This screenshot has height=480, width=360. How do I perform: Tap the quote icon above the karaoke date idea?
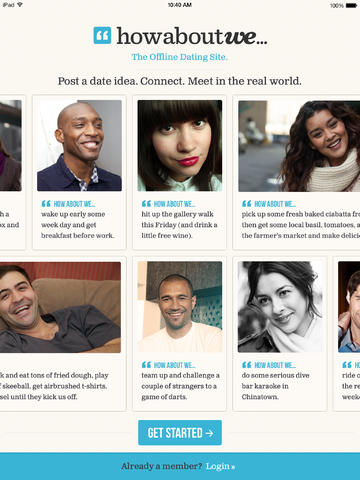click(x=247, y=365)
